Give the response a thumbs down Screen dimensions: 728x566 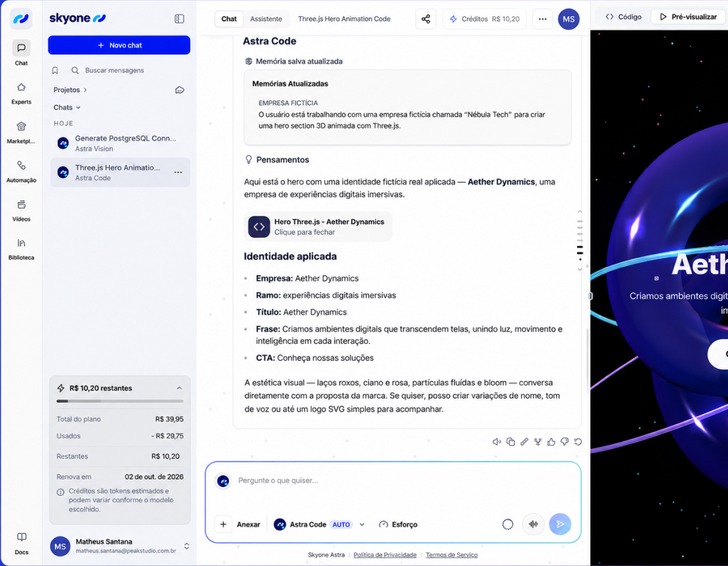click(564, 442)
